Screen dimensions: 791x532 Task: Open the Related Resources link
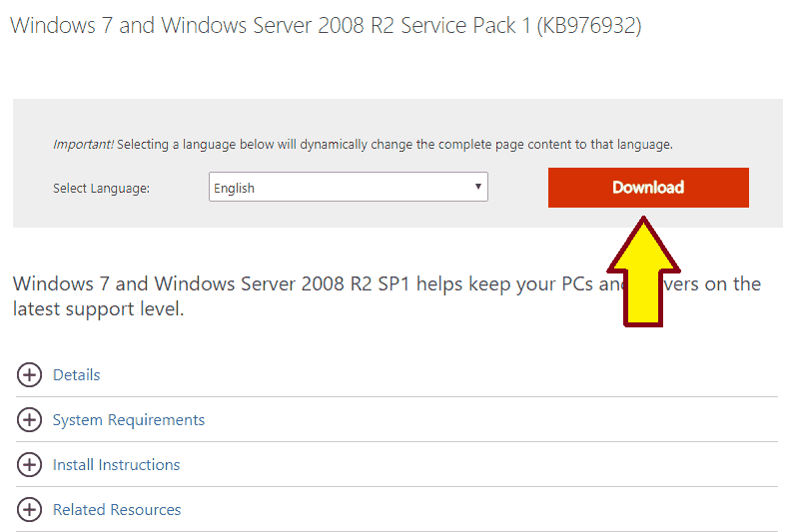[x=117, y=509]
